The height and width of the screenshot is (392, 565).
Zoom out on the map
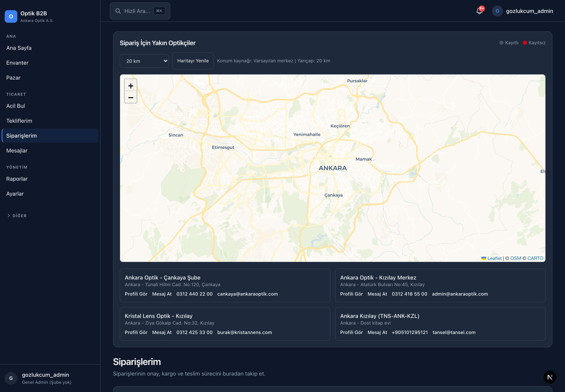130,97
